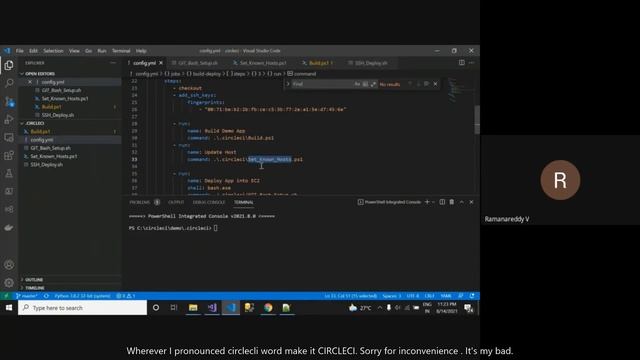Open the Explorer view in activity bar
640x360 pixels.
click(9, 65)
